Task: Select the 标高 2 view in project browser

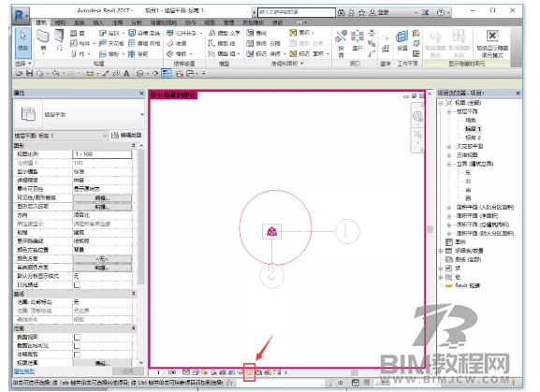Action: (473, 138)
